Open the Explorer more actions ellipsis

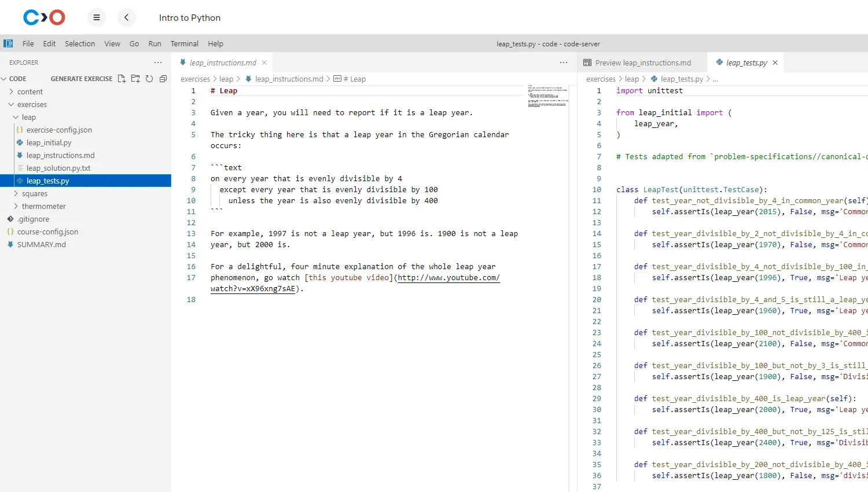(158, 63)
